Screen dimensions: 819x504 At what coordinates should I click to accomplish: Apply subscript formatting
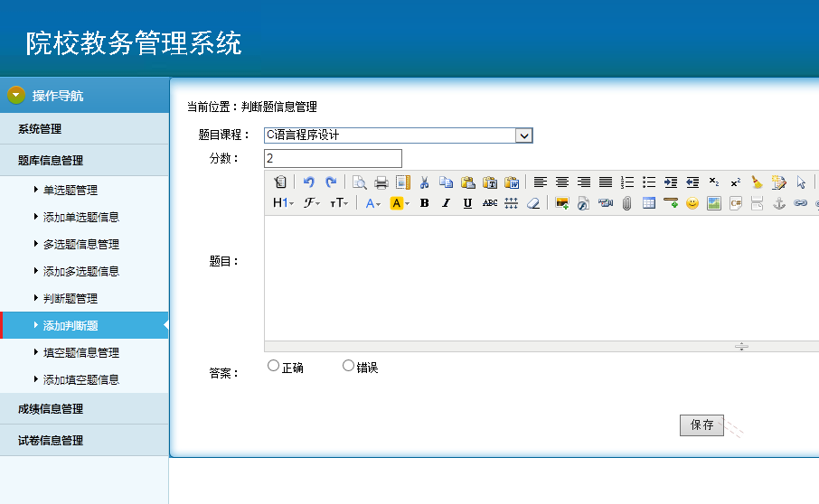[x=714, y=182]
